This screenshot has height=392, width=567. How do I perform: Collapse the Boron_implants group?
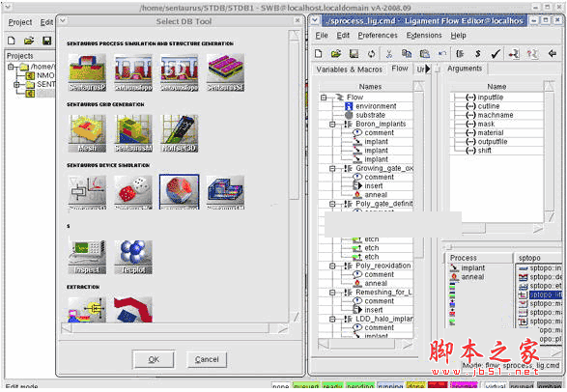[332, 124]
